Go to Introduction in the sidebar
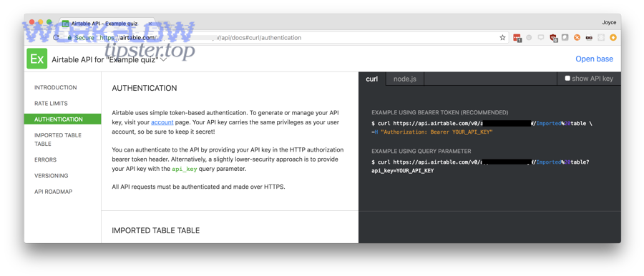Screen dimensions: 644x276 pos(55,87)
